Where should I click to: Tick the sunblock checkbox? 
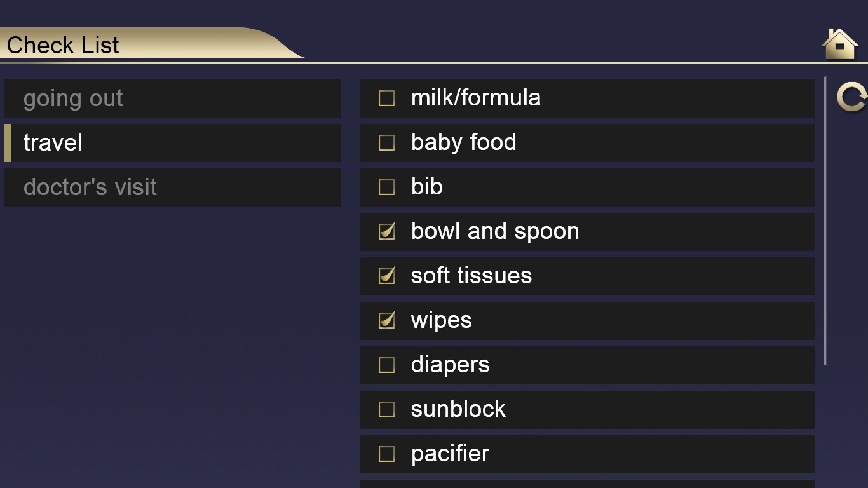pyautogui.click(x=386, y=410)
